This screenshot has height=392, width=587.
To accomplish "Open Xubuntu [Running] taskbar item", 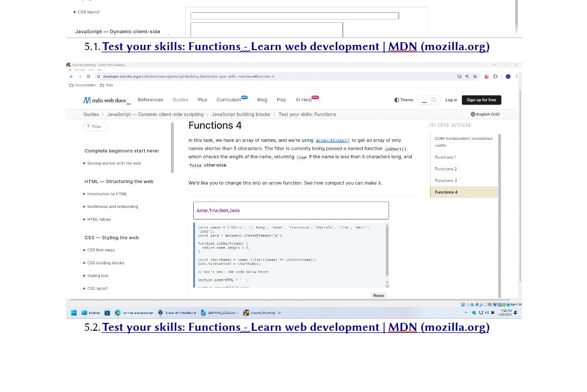I will click(x=262, y=313).
